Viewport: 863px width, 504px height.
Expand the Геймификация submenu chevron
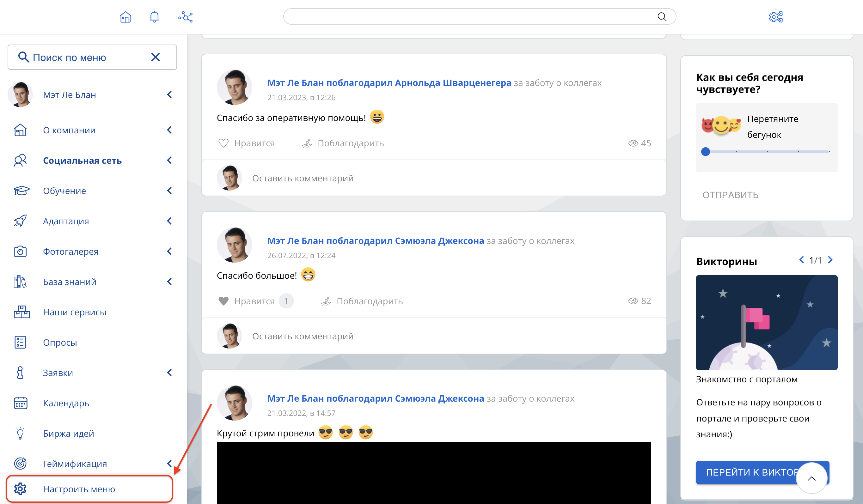coord(169,464)
